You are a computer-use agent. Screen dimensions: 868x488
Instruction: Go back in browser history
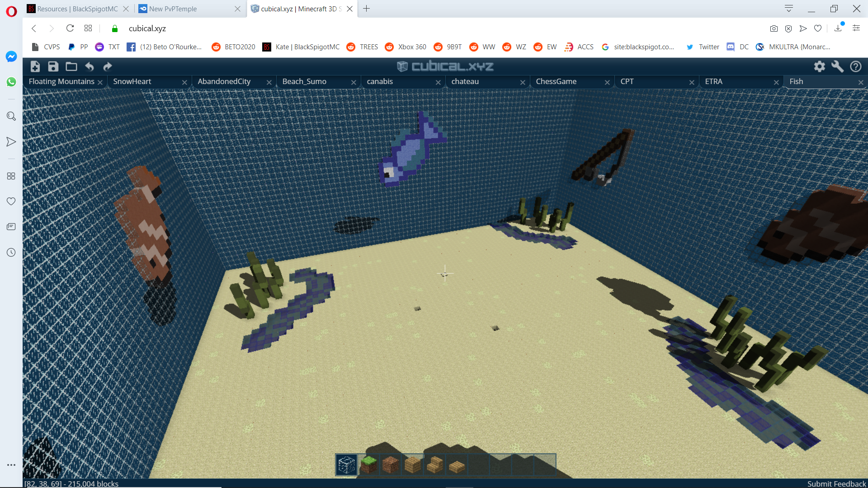(x=34, y=28)
